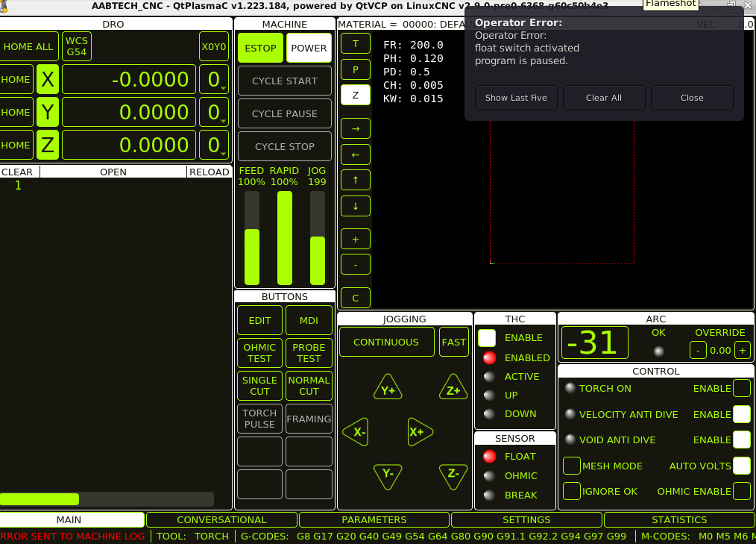The height and width of the screenshot is (544, 756).
Task: Toggle Velocity Anti Dive Enable checkbox
Action: 742,414
